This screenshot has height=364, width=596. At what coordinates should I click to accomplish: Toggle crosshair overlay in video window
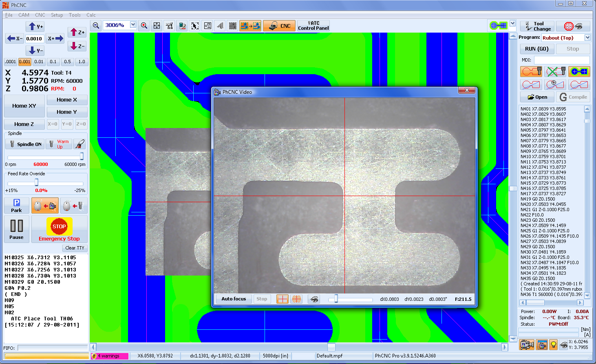tap(282, 299)
